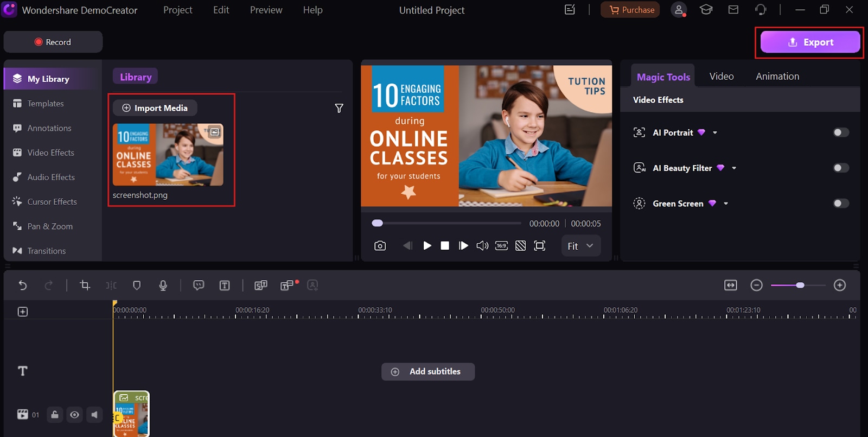The height and width of the screenshot is (437, 868).
Task: Mute track 01 audio speaker icon
Action: (x=95, y=415)
